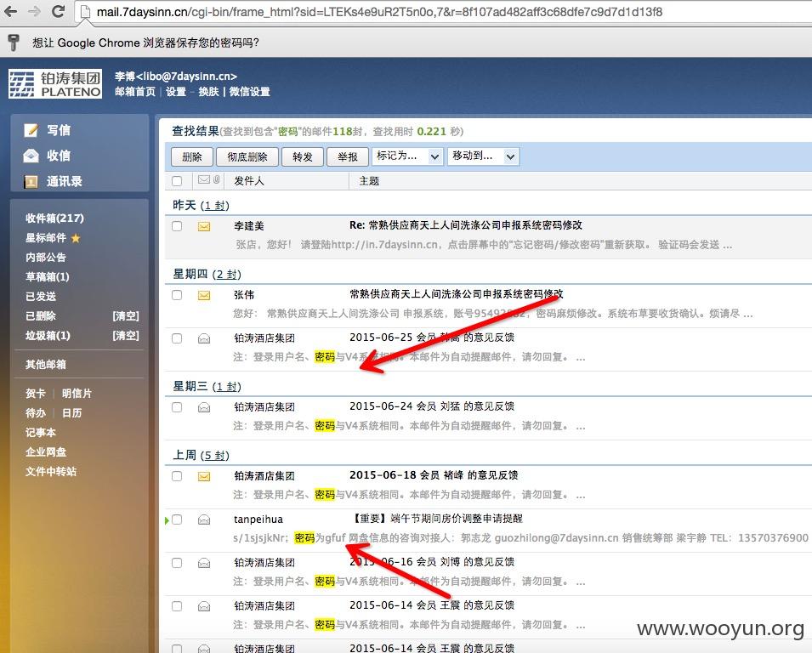Screen dimensions: 812x653
Task: Open the 移动到... dropdown
Action: 483,156
